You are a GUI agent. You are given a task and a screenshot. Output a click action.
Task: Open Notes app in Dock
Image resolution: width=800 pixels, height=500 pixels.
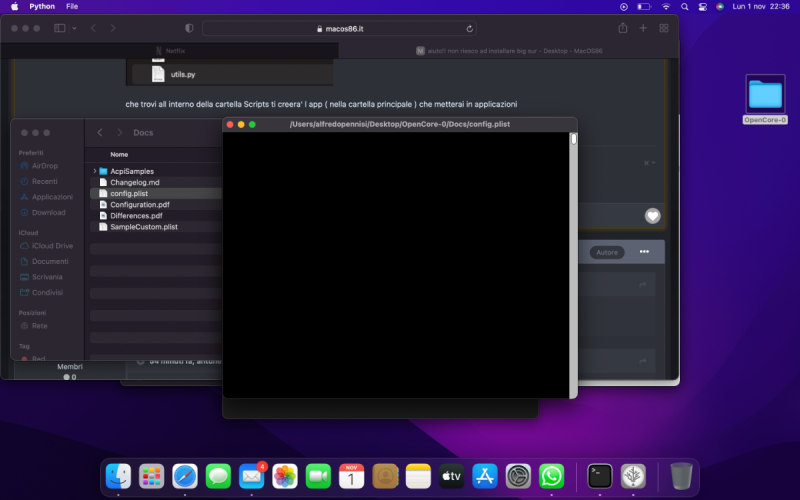click(x=418, y=476)
